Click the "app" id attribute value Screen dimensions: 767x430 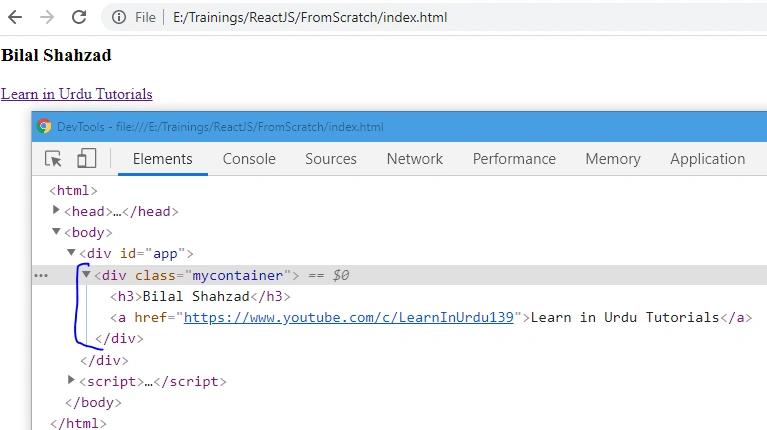165,253
